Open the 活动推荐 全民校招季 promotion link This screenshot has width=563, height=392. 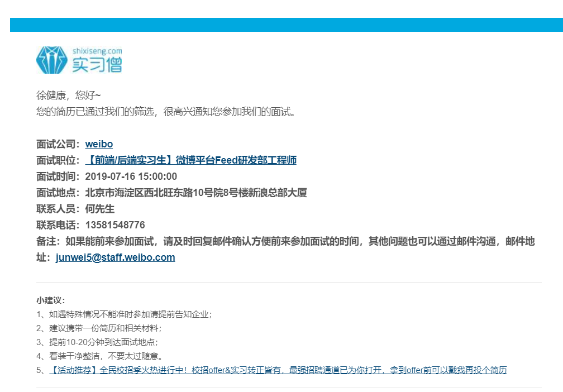tap(278, 370)
